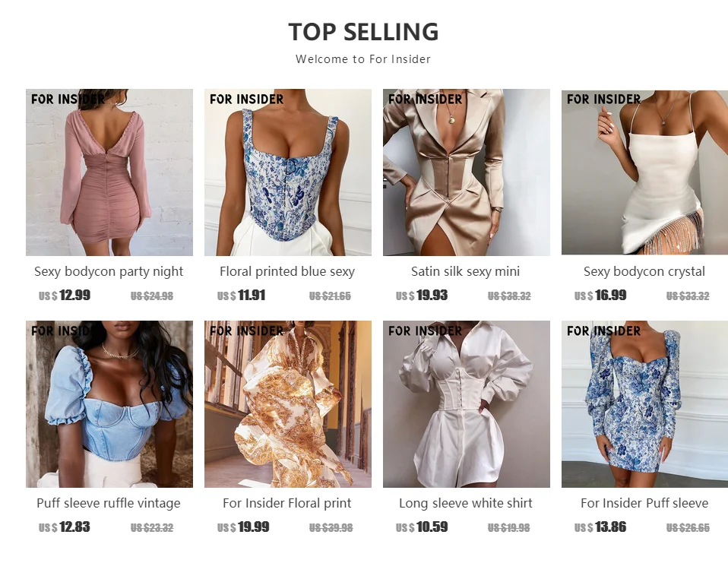Screen dimensions: 728x563
Task: Click the TOP SELLING heading
Action: coord(363,32)
